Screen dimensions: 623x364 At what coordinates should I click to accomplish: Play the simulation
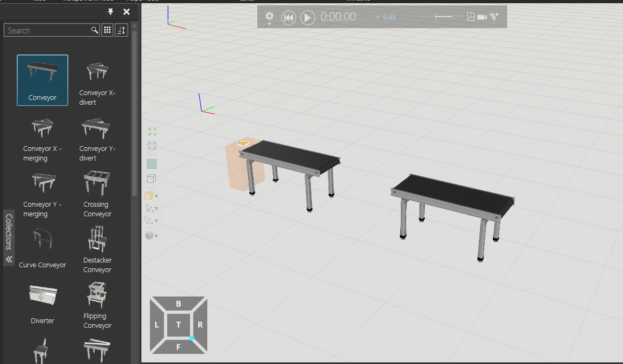coord(308,18)
